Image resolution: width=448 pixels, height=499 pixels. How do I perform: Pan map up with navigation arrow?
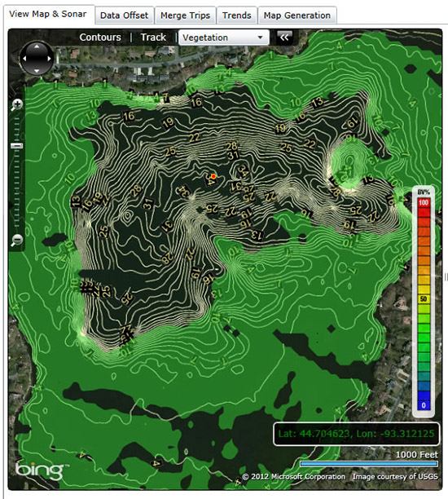37,46
